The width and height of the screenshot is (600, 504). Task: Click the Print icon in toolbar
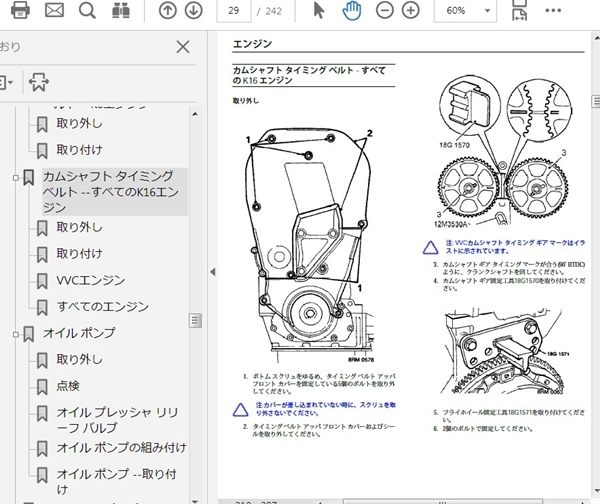(20, 10)
